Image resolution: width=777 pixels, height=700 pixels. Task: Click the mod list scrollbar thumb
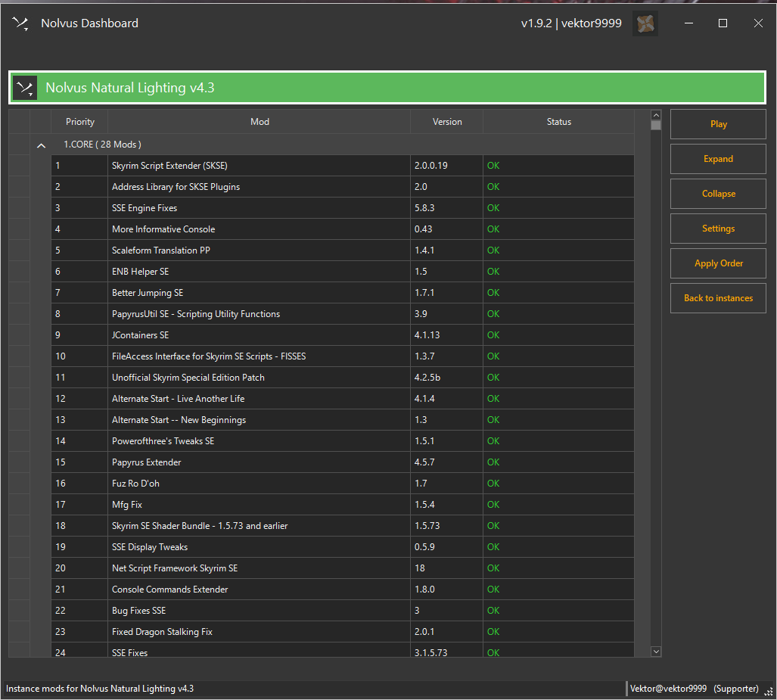[x=656, y=126]
